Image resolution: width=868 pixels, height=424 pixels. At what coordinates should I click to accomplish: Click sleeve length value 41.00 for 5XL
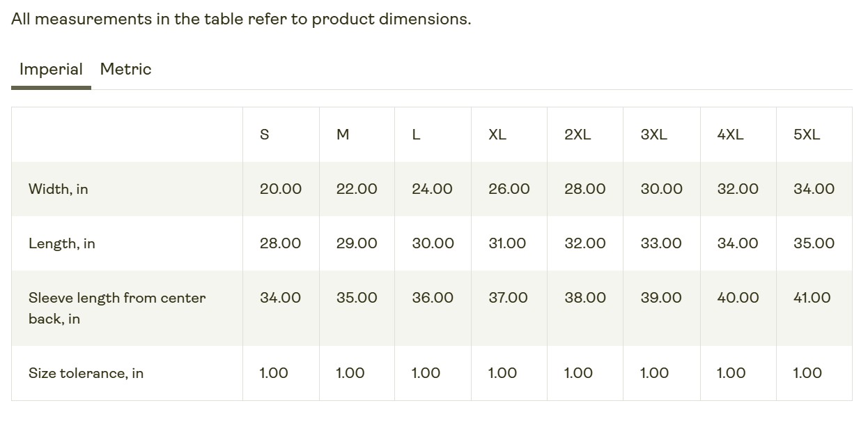pyautogui.click(x=812, y=298)
